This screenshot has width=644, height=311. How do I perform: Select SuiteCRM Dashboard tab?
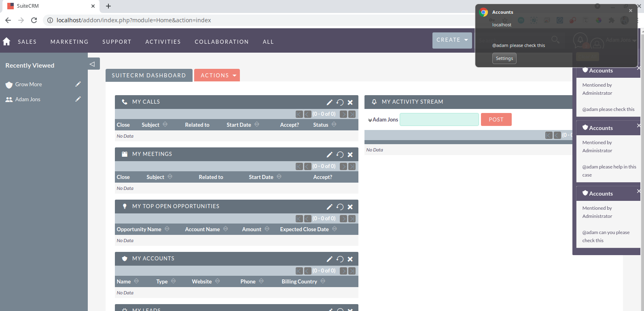[x=149, y=75]
